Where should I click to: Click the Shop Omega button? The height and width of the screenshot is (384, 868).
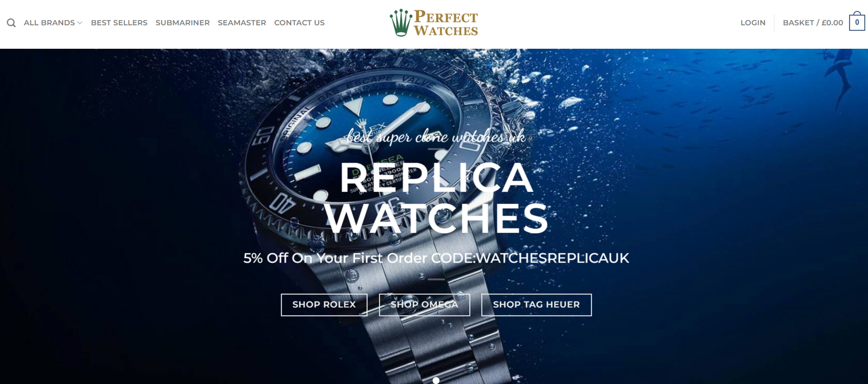[424, 305]
